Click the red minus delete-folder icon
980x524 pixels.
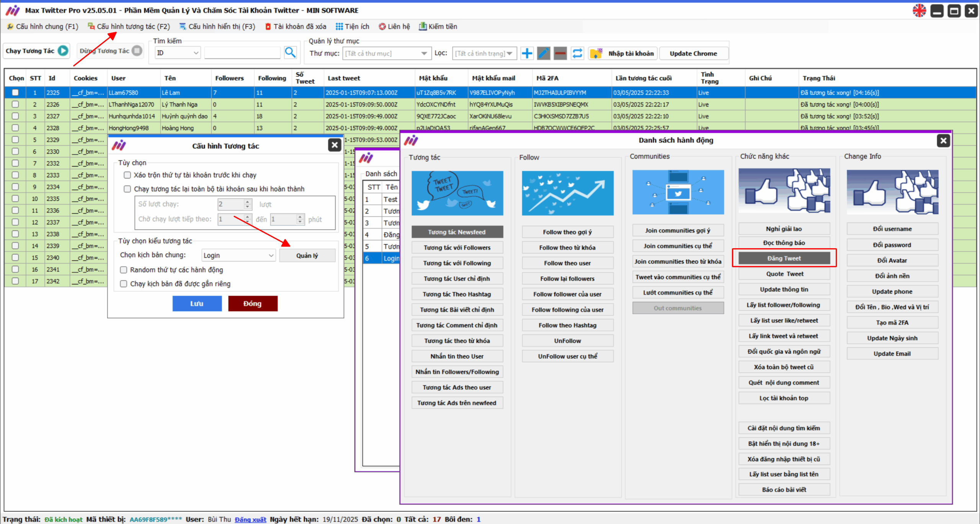(560, 53)
